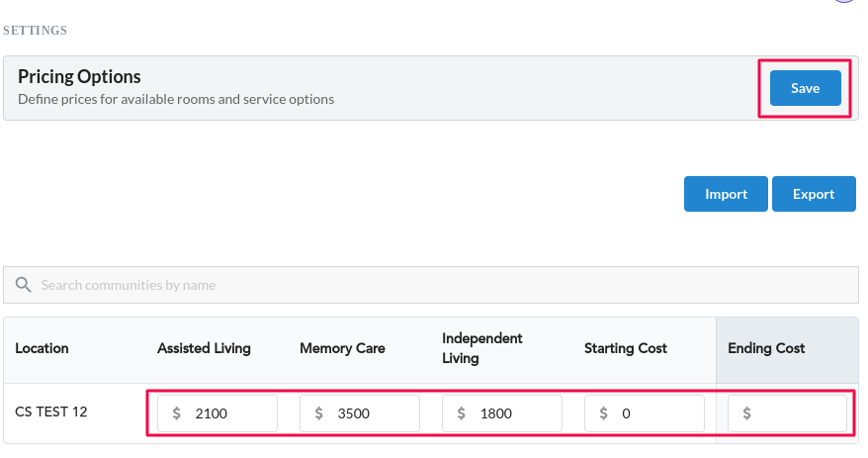
Task: Click the Location column header
Action: (43, 348)
